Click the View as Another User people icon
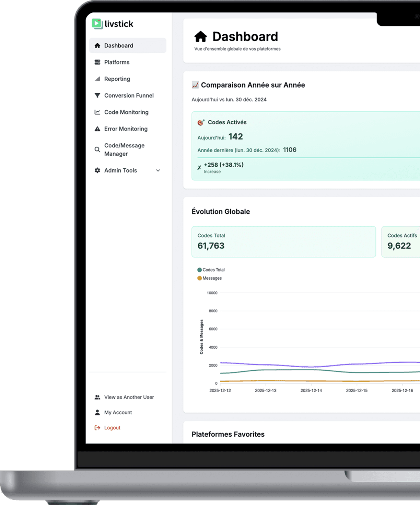 click(x=97, y=397)
